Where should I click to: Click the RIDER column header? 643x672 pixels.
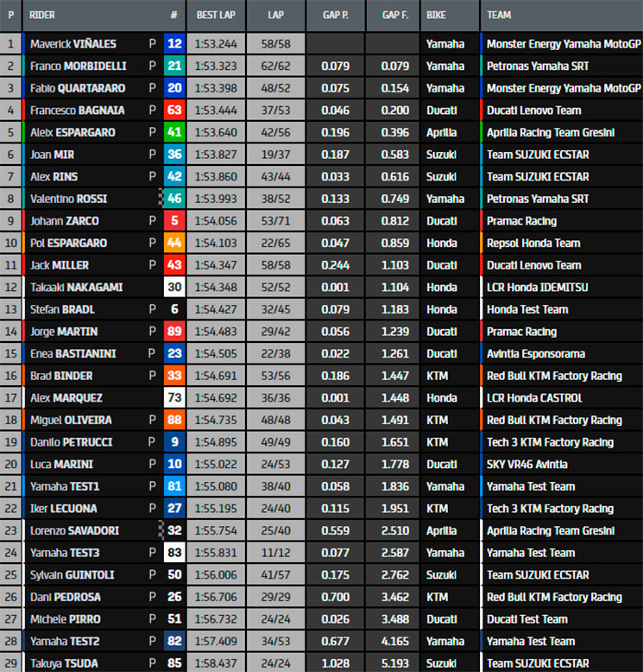(42, 15)
